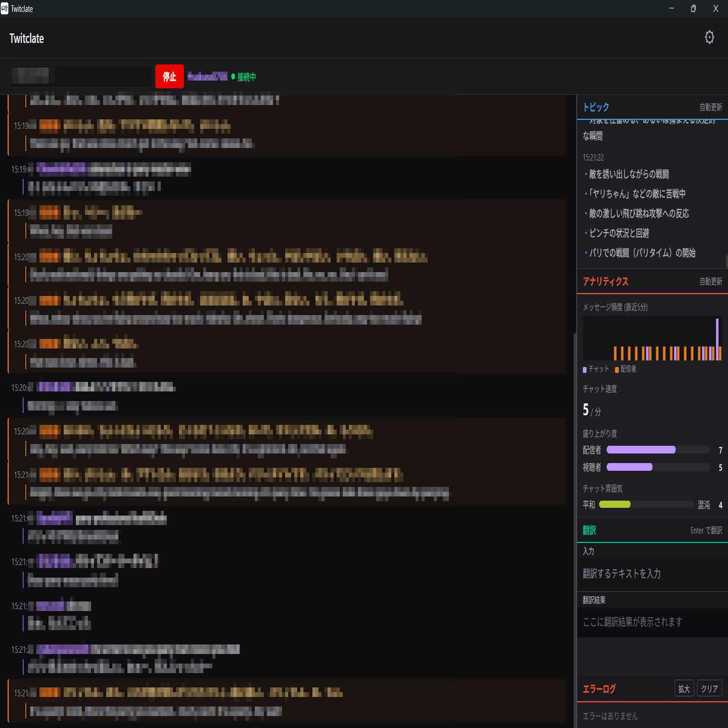
Task: Click the クリア button in error log
Action: [710, 689]
